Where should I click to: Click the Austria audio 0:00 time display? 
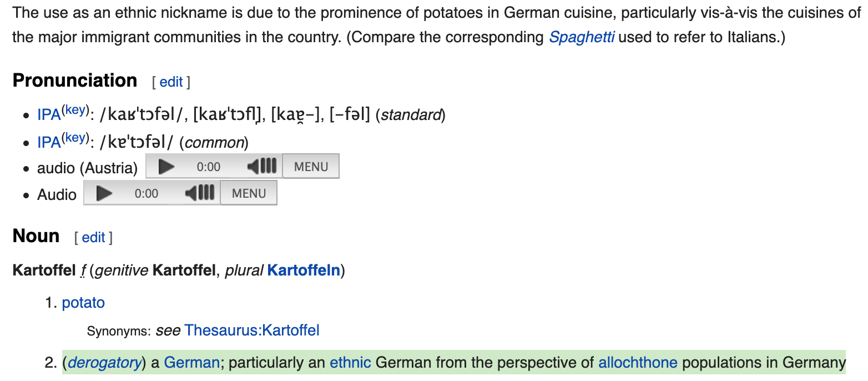(209, 167)
